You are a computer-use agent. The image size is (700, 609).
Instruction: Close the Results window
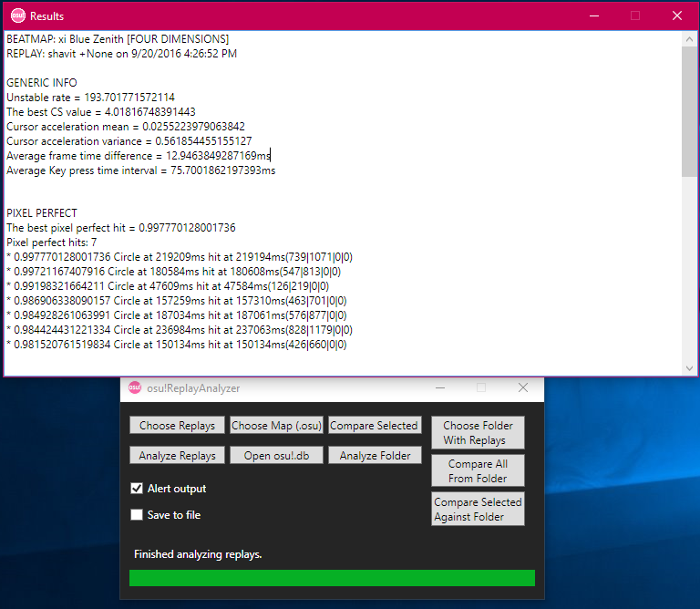pos(677,15)
